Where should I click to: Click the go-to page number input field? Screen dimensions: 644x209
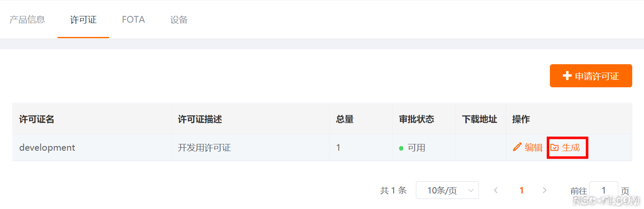pos(604,190)
